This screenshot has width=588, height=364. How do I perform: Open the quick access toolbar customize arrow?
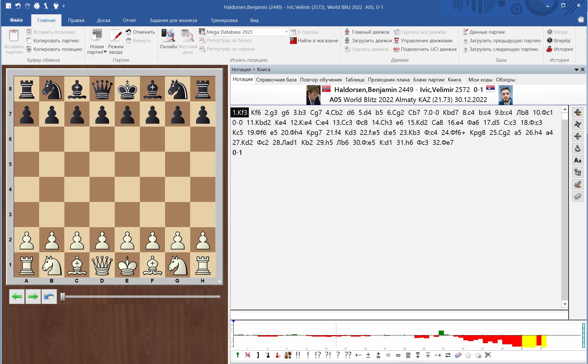63,6
